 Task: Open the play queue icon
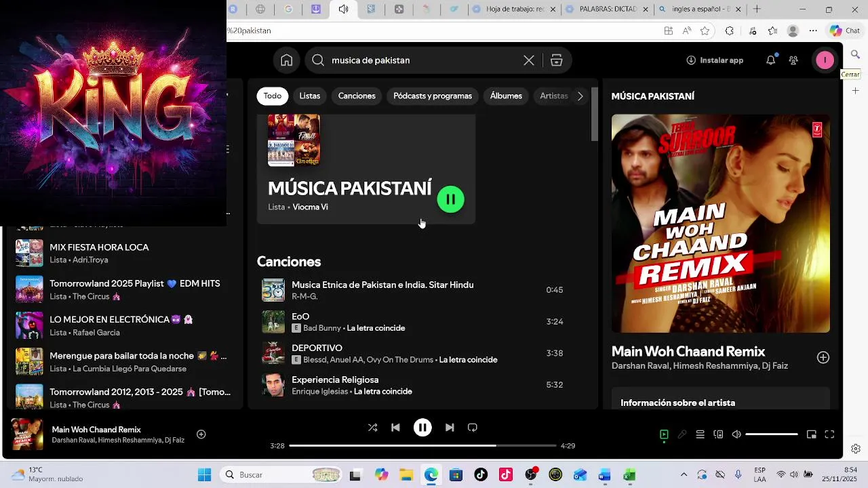(x=700, y=434)
